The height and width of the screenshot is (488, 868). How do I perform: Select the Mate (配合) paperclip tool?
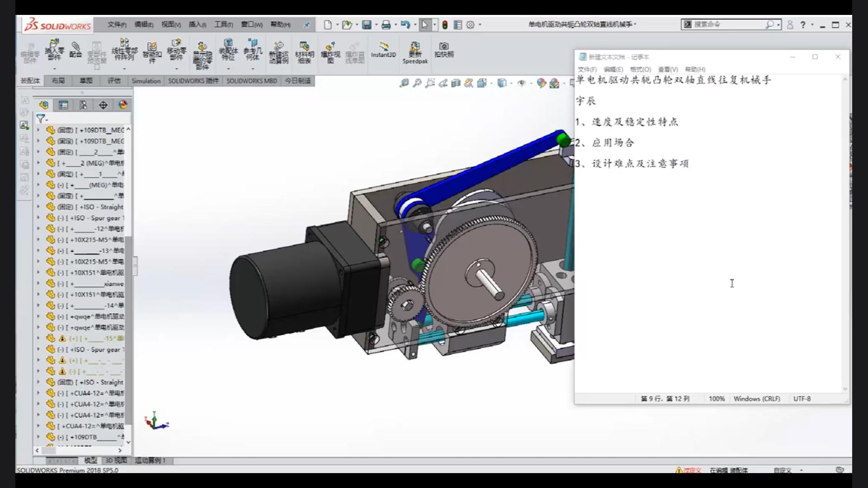(75, 50)
